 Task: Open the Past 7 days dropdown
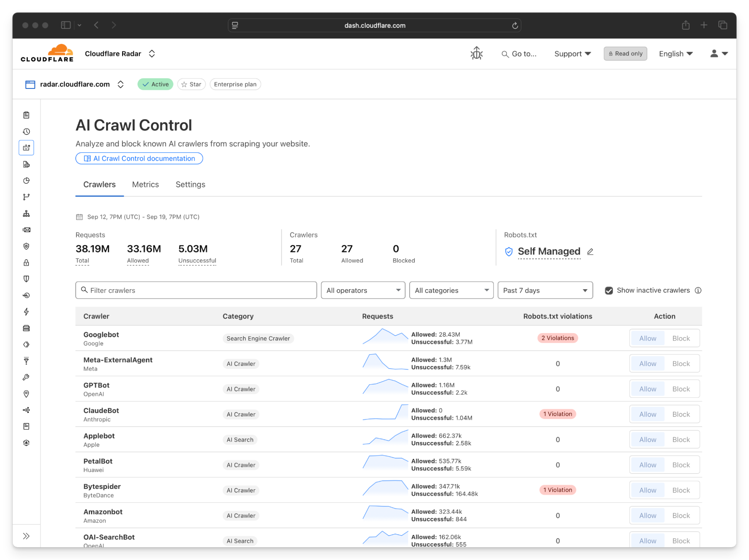point(544,291)
